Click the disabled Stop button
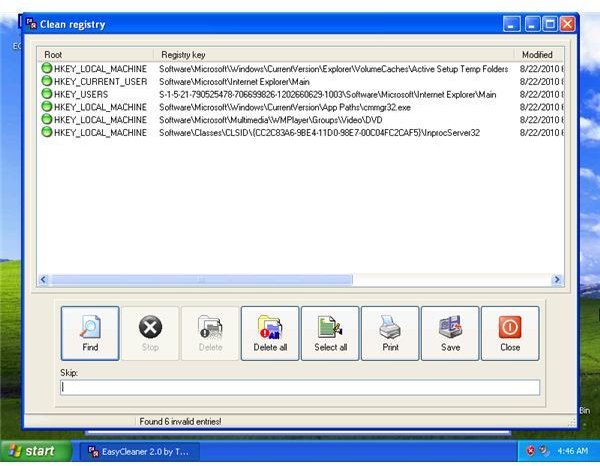 [150, 333]
